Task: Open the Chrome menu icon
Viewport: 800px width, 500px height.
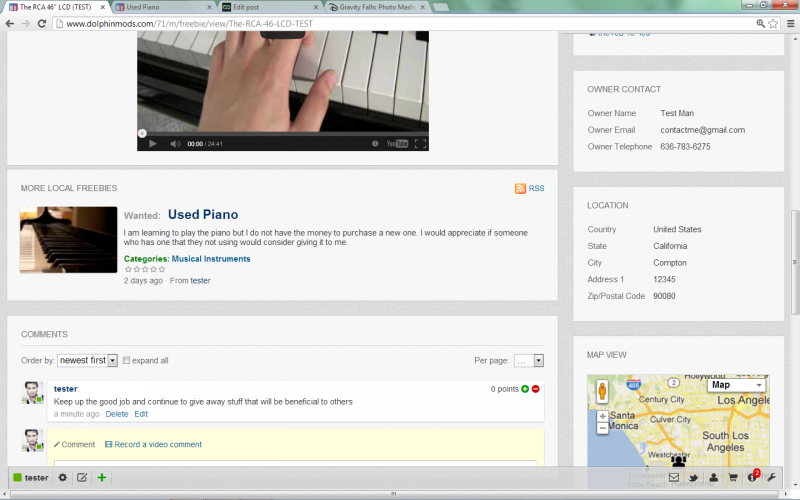Action: pyautogui.click(x=790, y=23)
